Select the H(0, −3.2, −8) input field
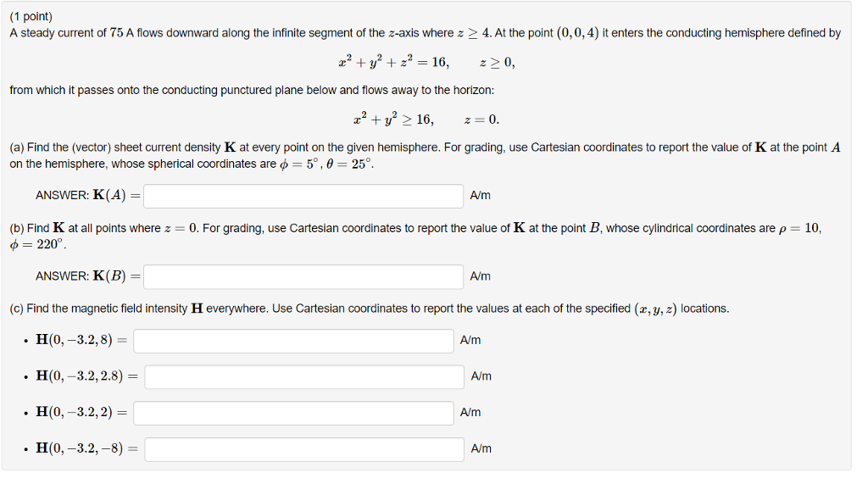 coord(304,449)
